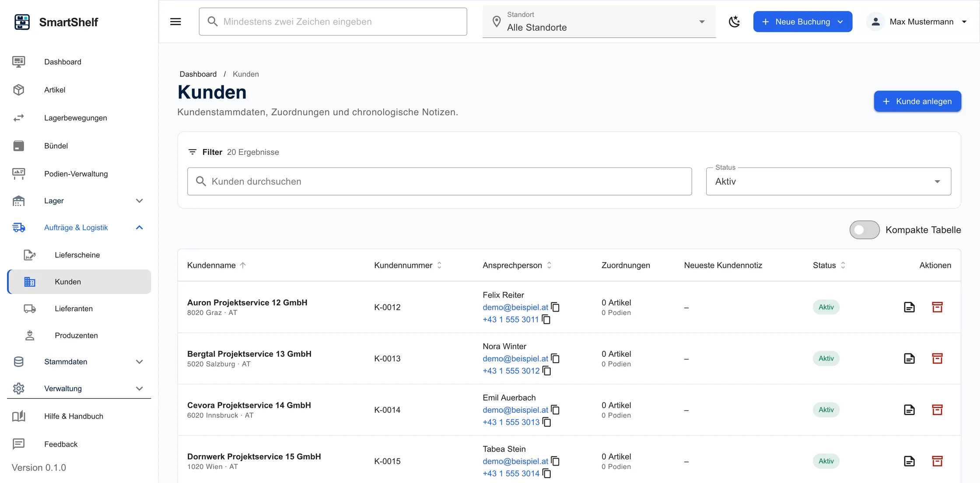The width and height of the screenshot is (980, 483).
Task: Archive Auron Projektservice 12 GmbH customer
Action: point(937,307)
